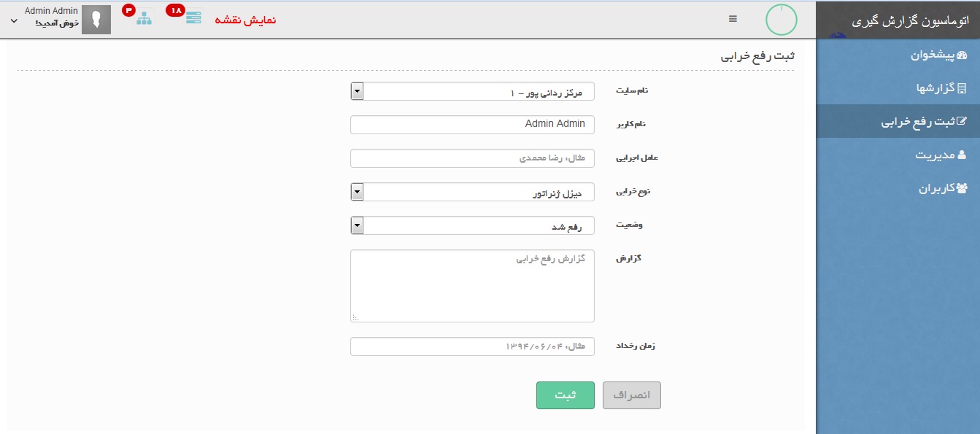Screen dimensions: 980x434
Task: Open the نام سایت site dropdown
Action: point(472,91)
